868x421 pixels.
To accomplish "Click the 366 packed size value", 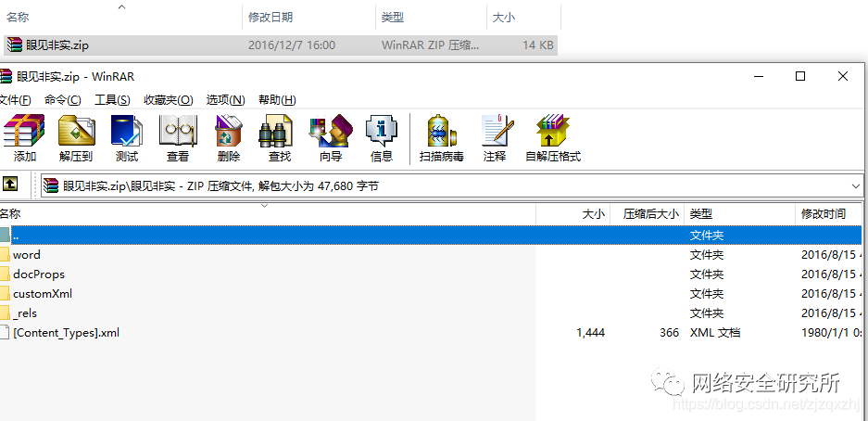I will click(669, 333).
